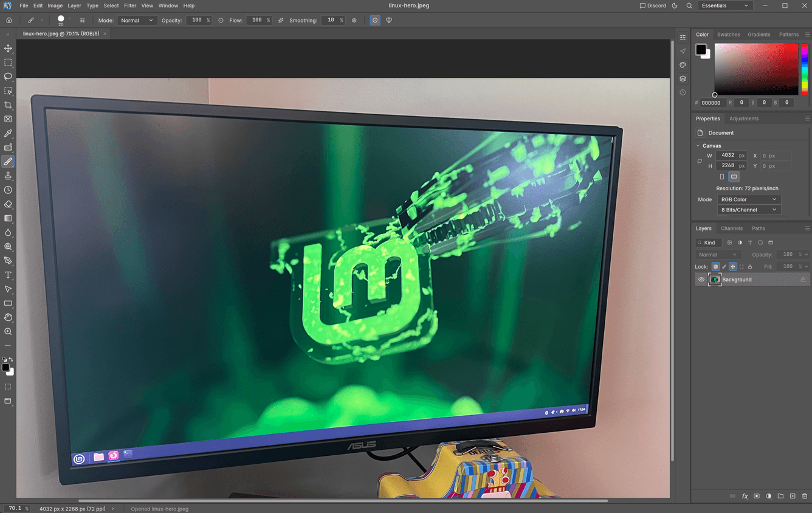Open the Layer menu

click(x=74, y=5)
